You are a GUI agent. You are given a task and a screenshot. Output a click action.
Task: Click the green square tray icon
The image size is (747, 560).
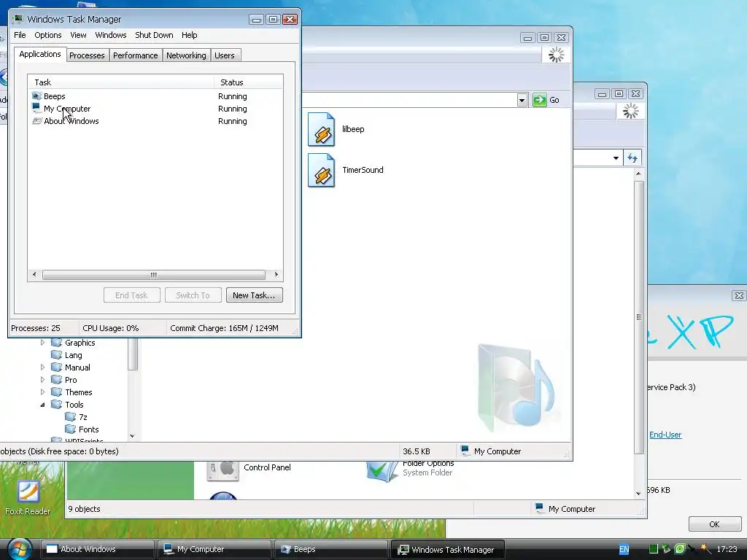click(x=654, y=549)
